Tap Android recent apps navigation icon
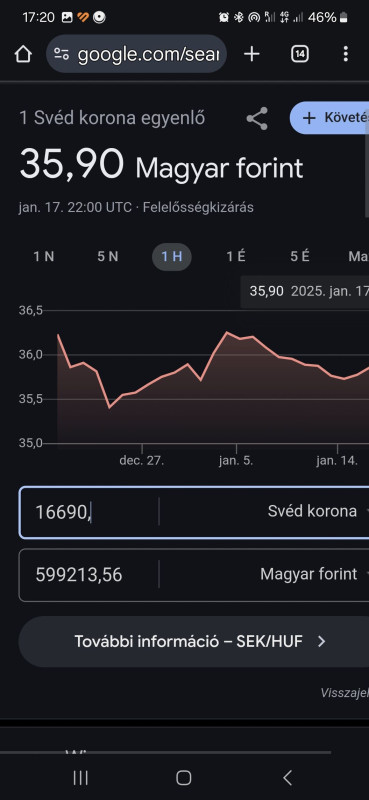The height and width of the screenshot is (800, 369). 81,778
